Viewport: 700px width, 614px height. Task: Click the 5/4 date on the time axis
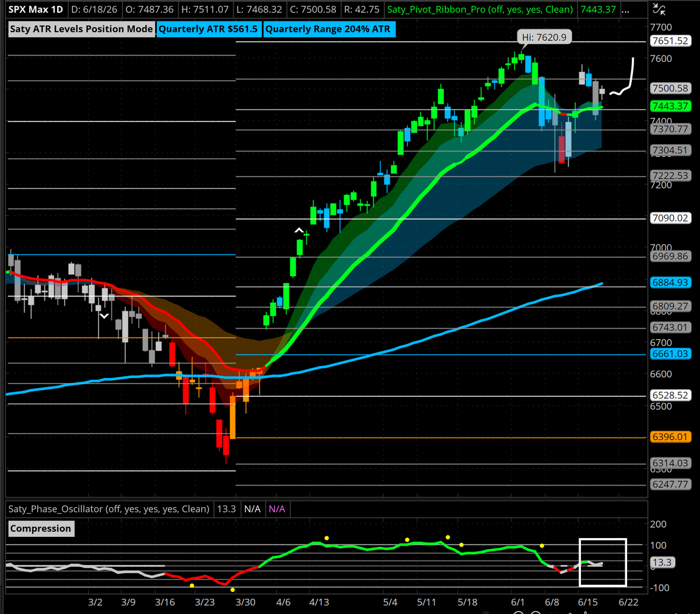390,602
